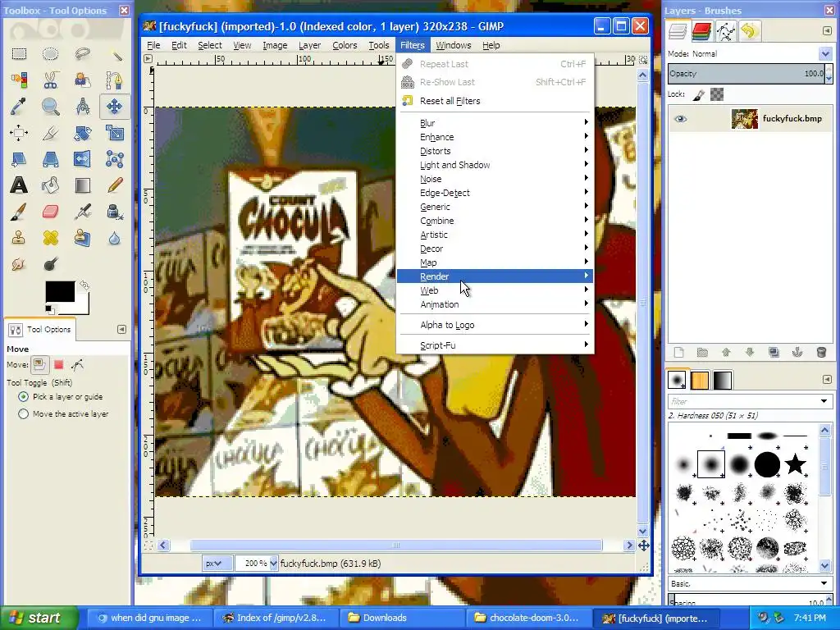
Task: Open chocolate-doom-3.0 taskbar button
Action: [x=529, y=618]
